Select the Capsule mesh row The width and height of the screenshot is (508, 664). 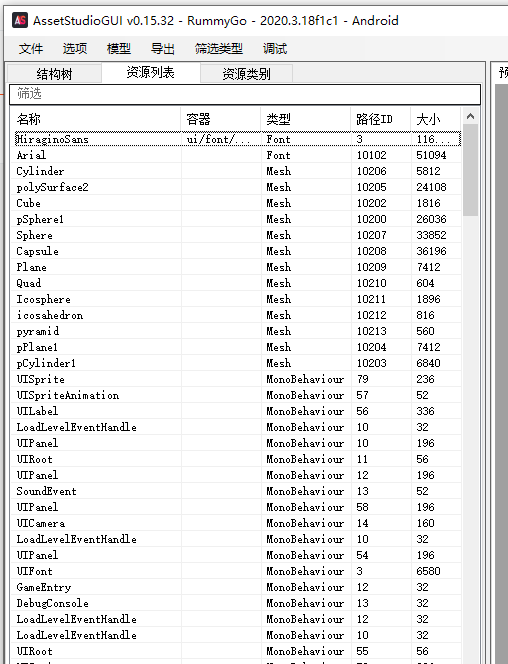(237, 251)
